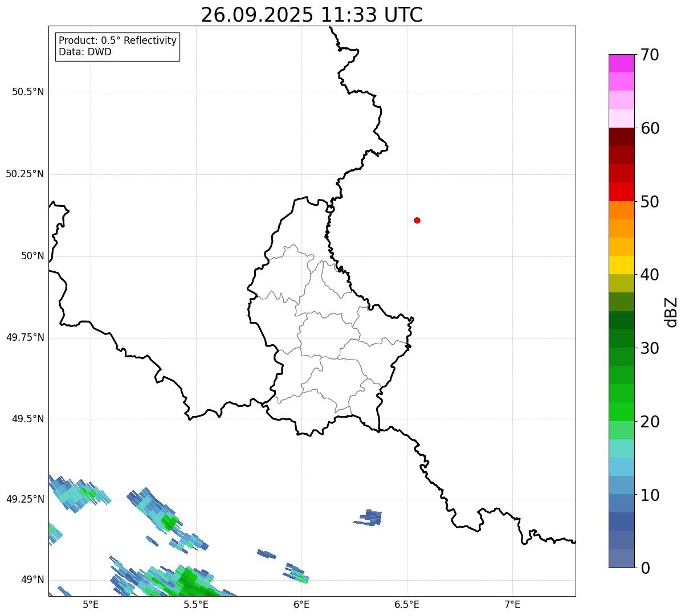This screenshot has height=616, width=685.
Task: Click the 50.25°N latitude label
Action: pyautogui.click(x=25, y=174)
